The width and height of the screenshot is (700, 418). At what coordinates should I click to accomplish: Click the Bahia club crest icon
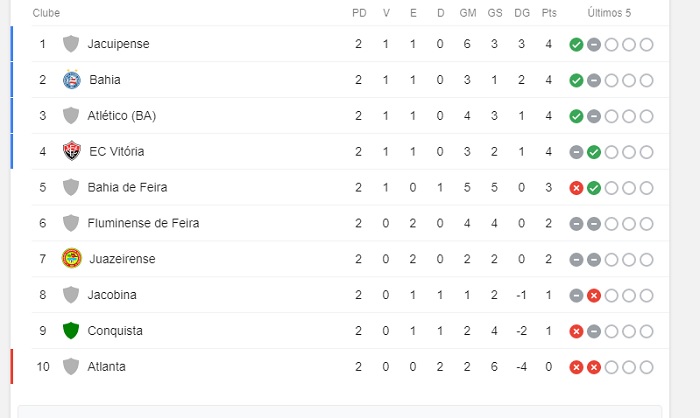click(x=71, y=80)
